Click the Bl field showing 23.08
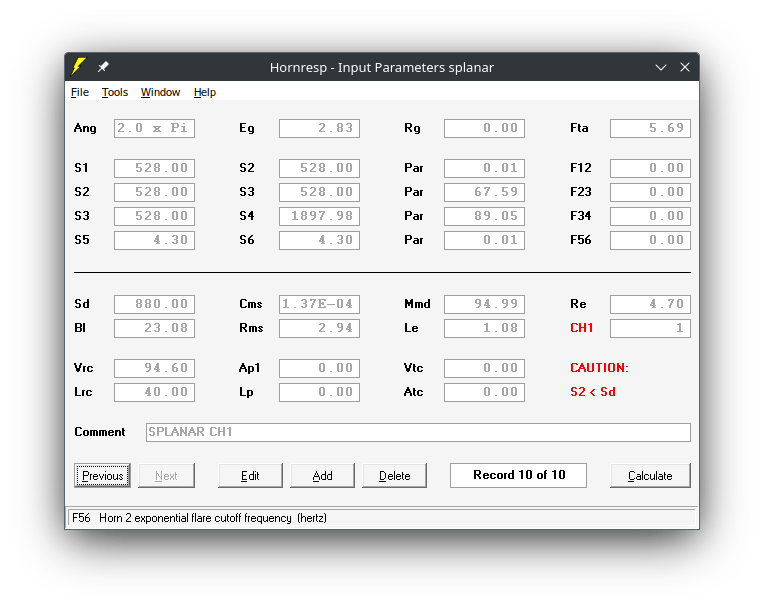The image size is (764, 606). [154, 328]
